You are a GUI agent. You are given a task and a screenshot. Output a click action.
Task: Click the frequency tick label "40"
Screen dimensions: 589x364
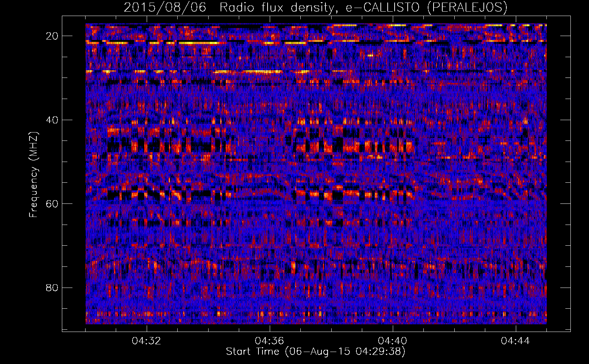pos(52,120)
